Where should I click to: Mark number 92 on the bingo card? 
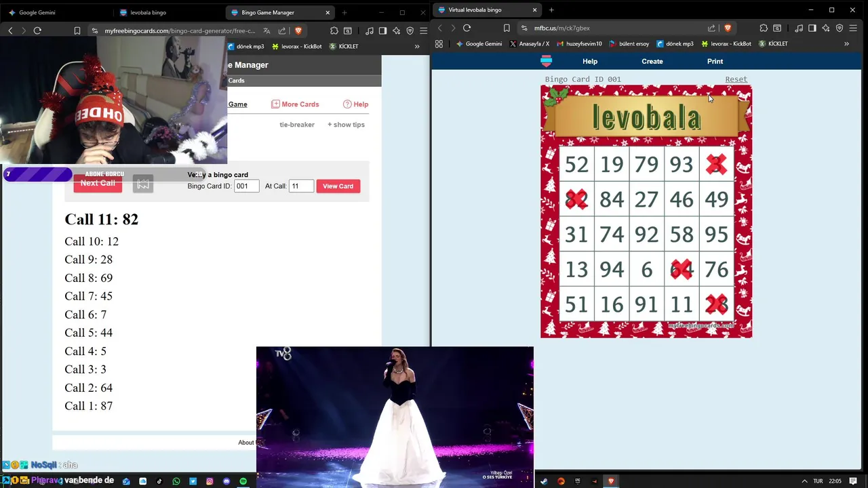646,235
